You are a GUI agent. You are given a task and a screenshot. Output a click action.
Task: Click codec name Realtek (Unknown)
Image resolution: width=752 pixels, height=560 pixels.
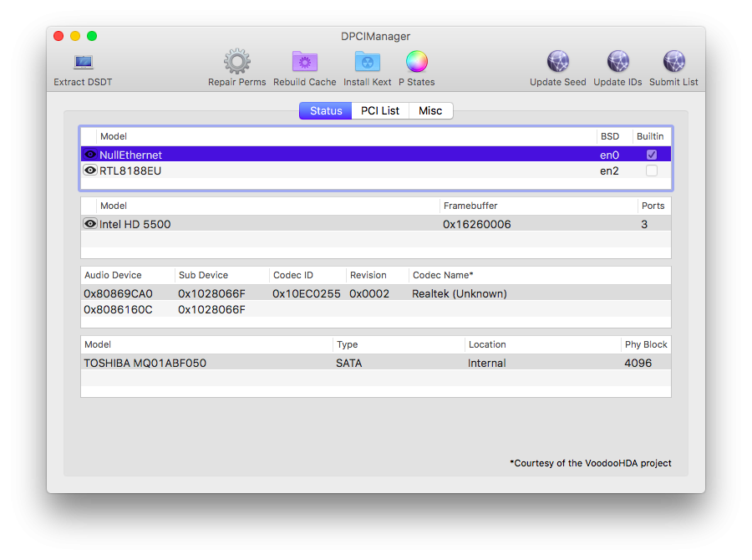pos(460,293)
